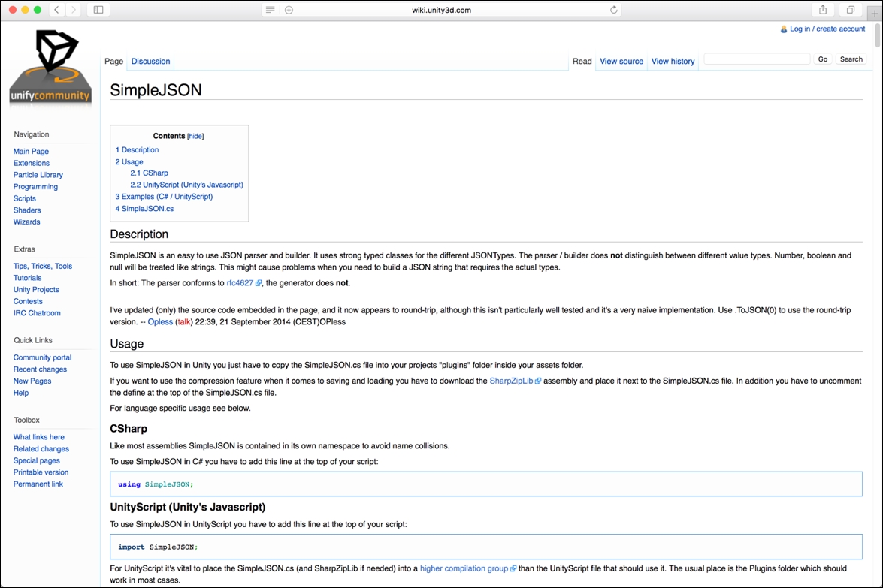This screenshot has width=883, height=588.
Task: Click the Unify Community logo
Action: tap(50, 66)
